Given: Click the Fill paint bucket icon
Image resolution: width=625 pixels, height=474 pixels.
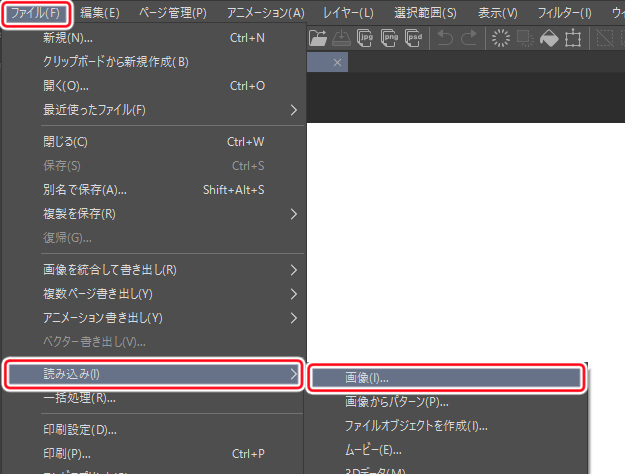Looking at the screenshot, I should pyautogui.click(x=549, y=38).
